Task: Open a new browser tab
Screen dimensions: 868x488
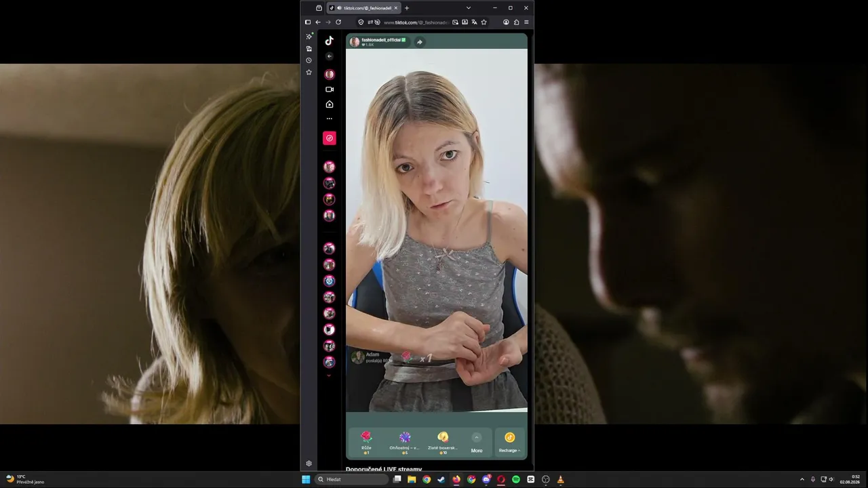Action: pos(407,8)
